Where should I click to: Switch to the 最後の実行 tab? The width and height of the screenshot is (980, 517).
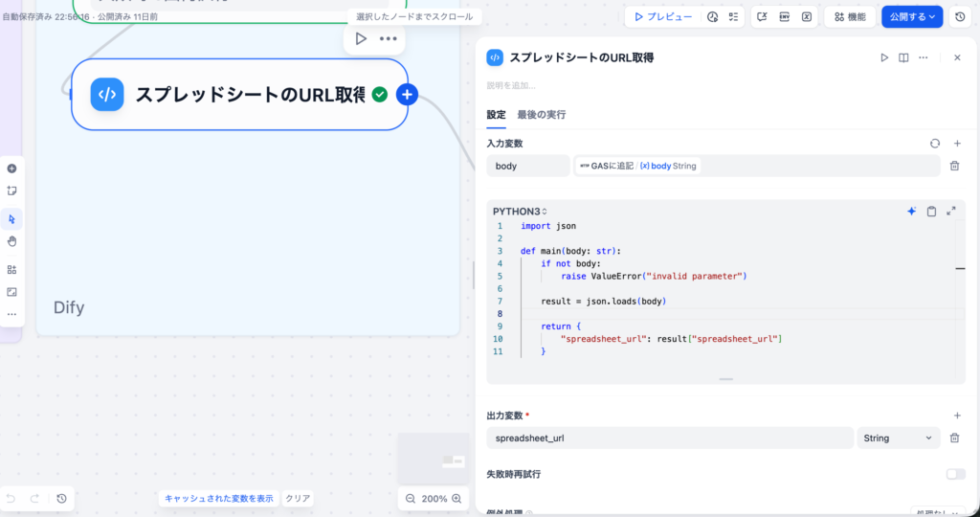click(x=541, y=115)
